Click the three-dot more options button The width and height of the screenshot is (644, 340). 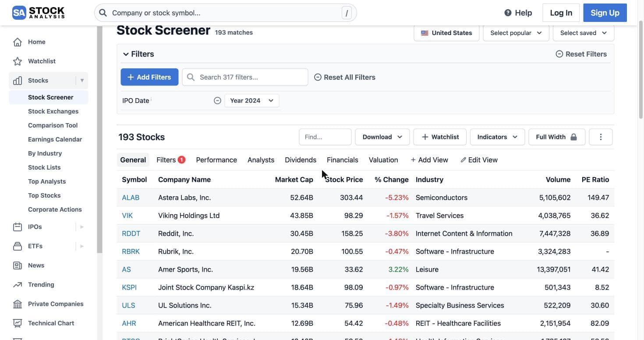coord(601,137)
